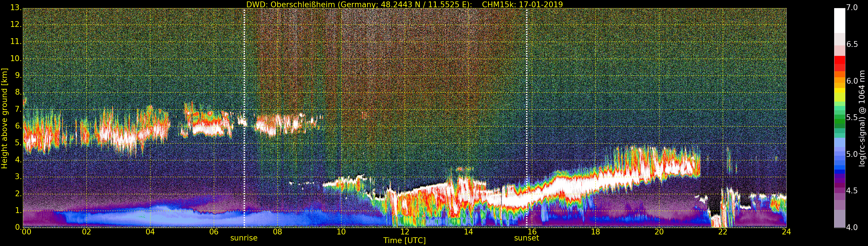Click the 'sunset' label below the time axis
Image resolution: width=868 pixels, height=246 pixels.
click(527, 238)
